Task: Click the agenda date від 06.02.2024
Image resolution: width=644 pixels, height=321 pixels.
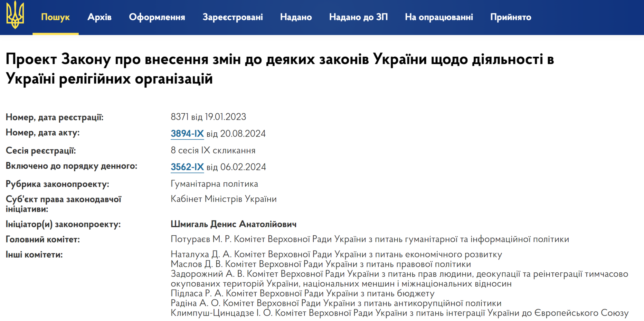Action: (x=236, y=167)
